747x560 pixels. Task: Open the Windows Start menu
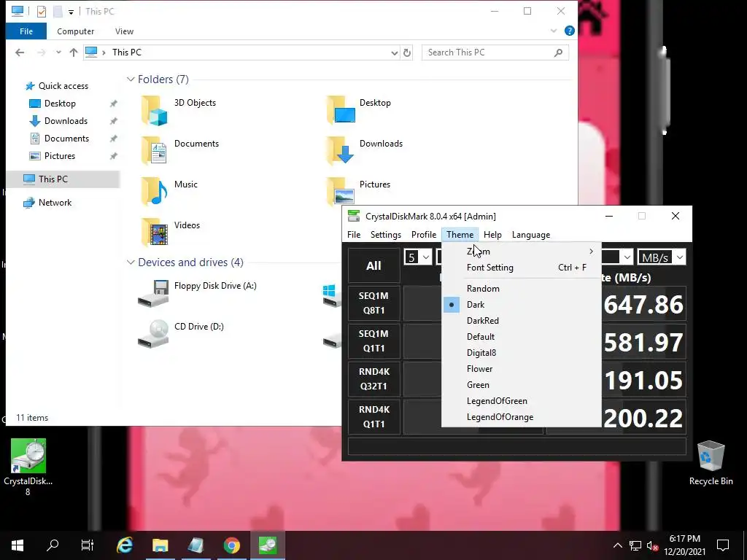pyautogui.click(x=18, y=545)
